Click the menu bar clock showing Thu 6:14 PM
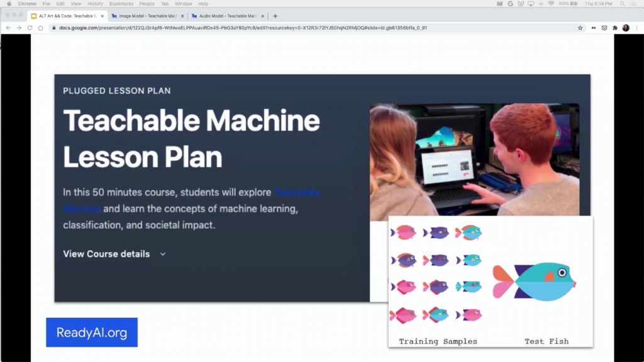This screenshot has width=644, height=362. click(x=599, y=4)
